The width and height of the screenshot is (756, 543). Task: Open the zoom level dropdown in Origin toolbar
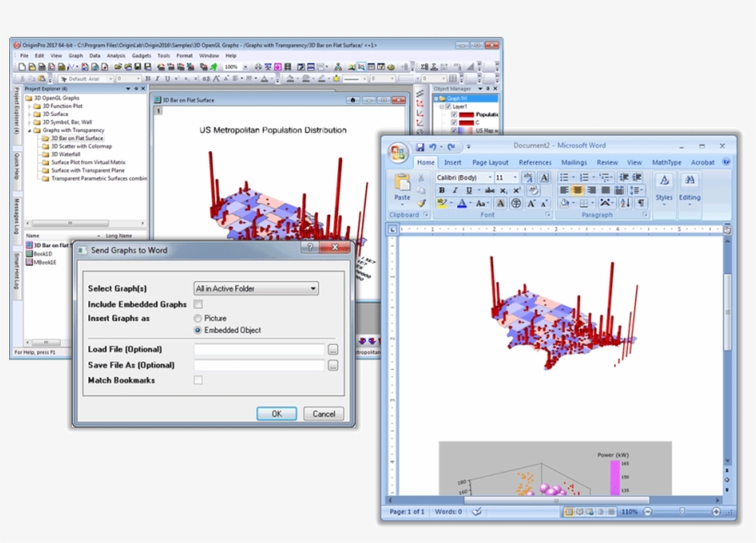coord(243,66)
